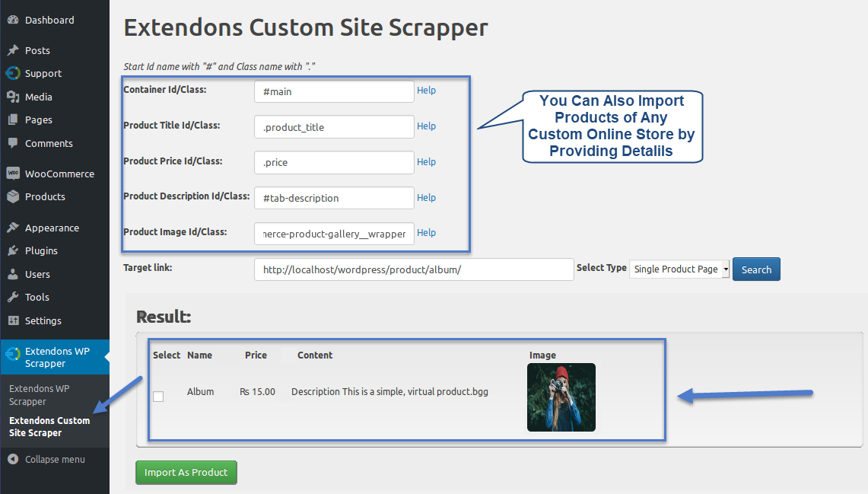Check the Album product select checkbox
The image size is (868, 494).
(x=158, y=397)
